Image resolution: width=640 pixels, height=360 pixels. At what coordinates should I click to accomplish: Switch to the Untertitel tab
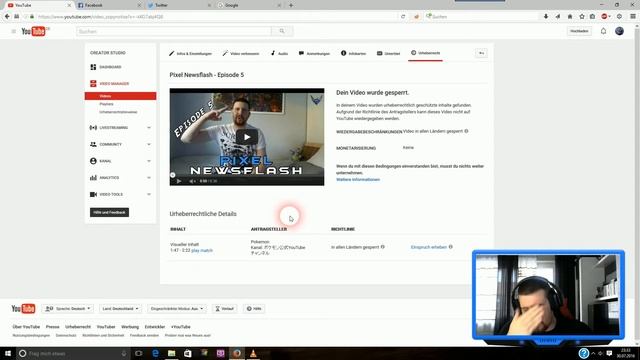pos(389,53)
